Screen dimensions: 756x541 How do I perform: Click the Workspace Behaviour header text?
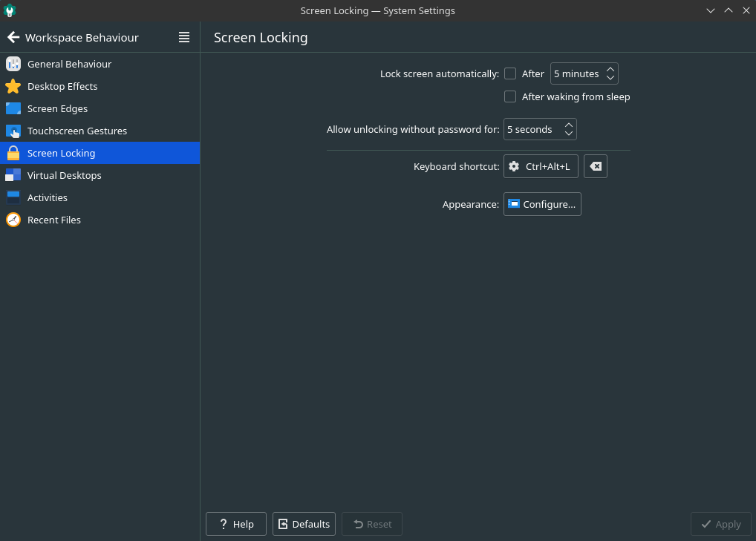click(82, 38)
